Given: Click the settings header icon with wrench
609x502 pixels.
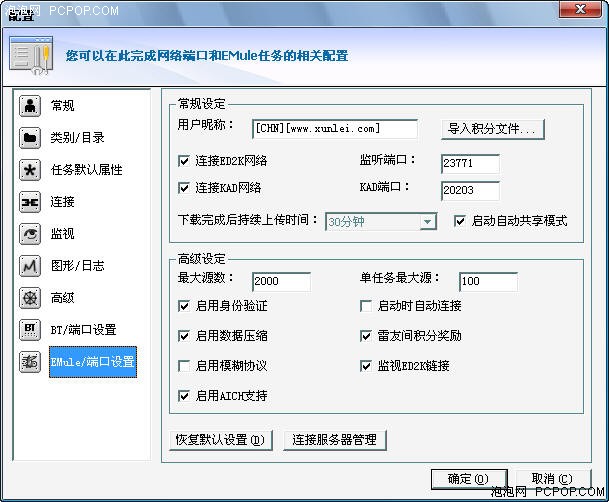Looking at the screenshot, I should [31, 55].
